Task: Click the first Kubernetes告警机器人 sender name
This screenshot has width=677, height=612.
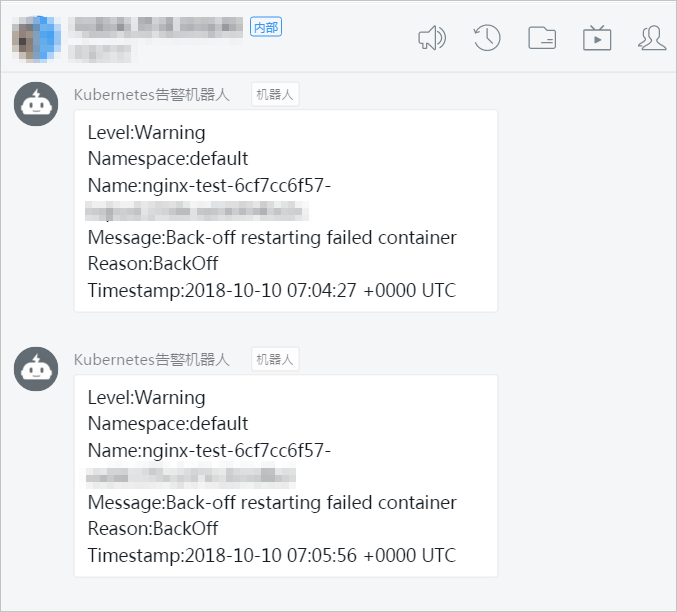Action: (152, 95)
